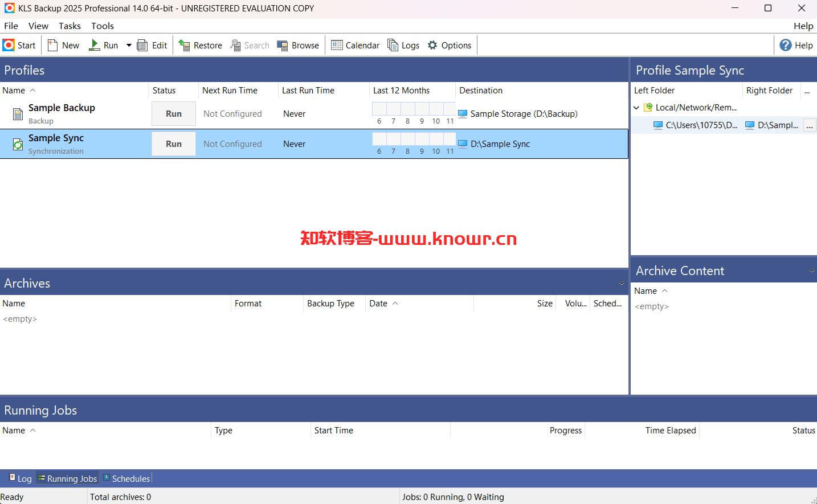817x504 pixels.
Task: Create a profile with New icon
Action: click(x=53, y=45)
